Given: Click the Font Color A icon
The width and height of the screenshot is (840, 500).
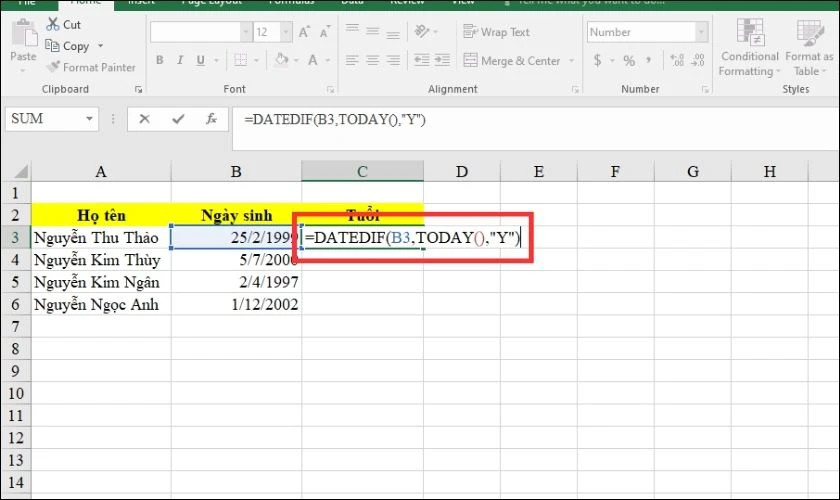Looking at the screenshot, I should (x=313, y=60).
